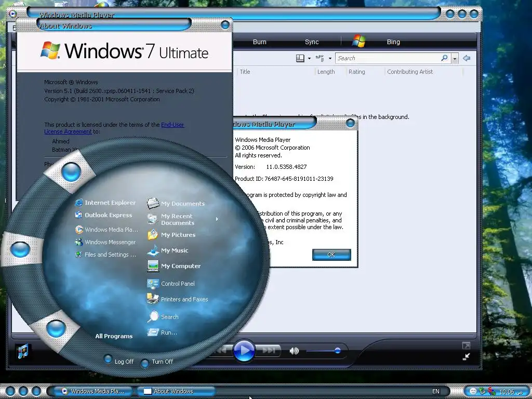The height and width of the screenshot is (399, 532).
Task: Open Printers and Faxes
Action: pyautogui.click(x=178, y=299)
